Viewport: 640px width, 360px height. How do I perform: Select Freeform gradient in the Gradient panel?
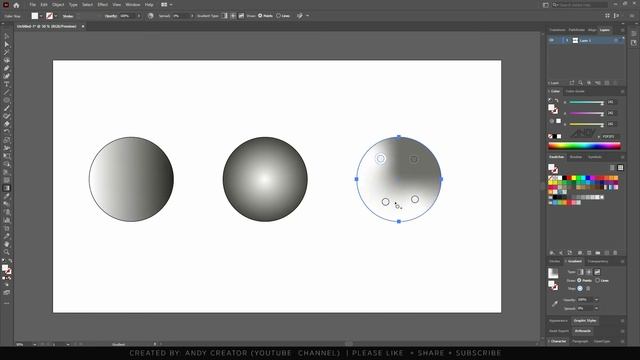pos(597,272)
